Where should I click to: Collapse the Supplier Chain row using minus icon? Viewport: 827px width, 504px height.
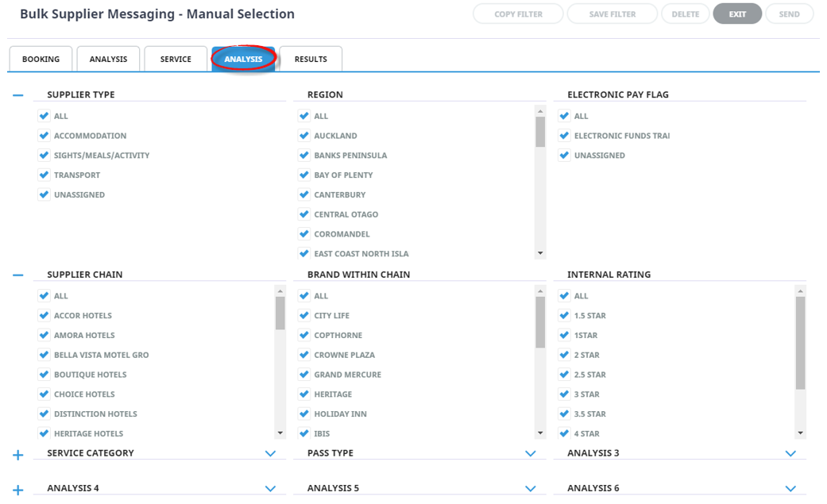coord(18,275)
